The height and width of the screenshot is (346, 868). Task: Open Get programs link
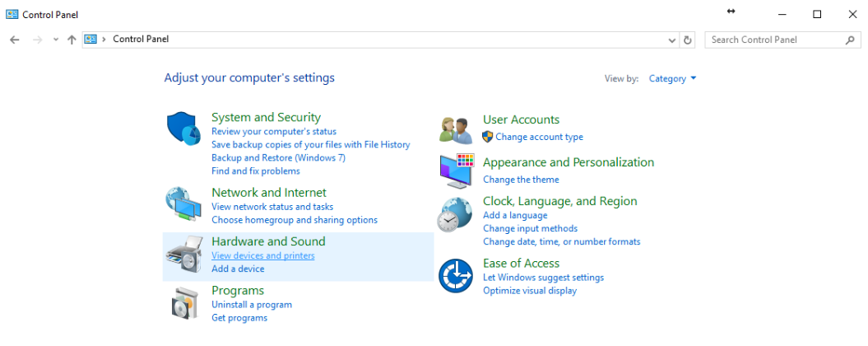[239, 318]
